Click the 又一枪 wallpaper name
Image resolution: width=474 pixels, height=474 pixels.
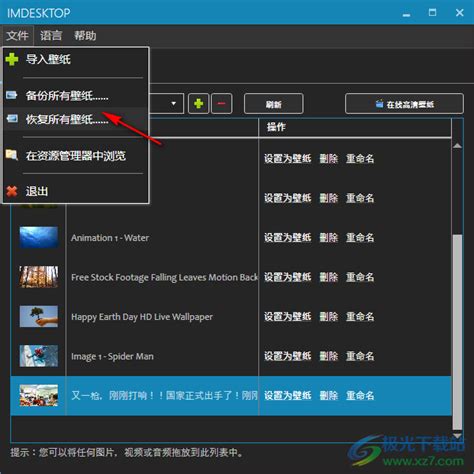pos(164,396)
